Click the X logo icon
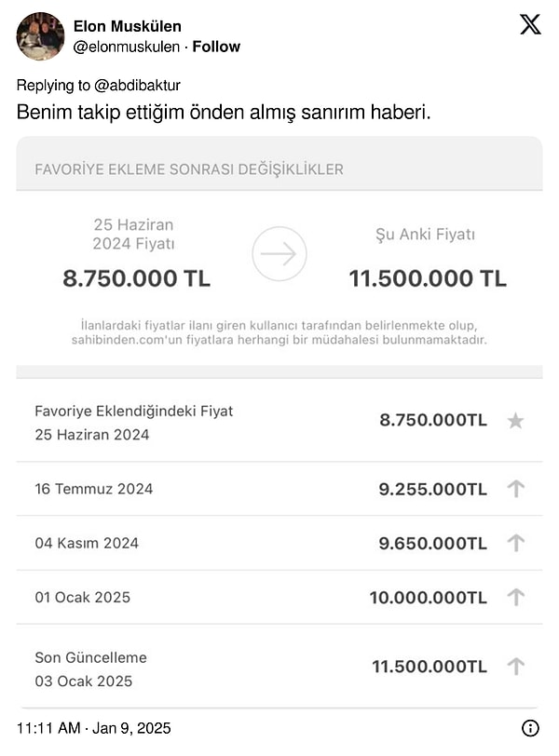 pos(530,24)
